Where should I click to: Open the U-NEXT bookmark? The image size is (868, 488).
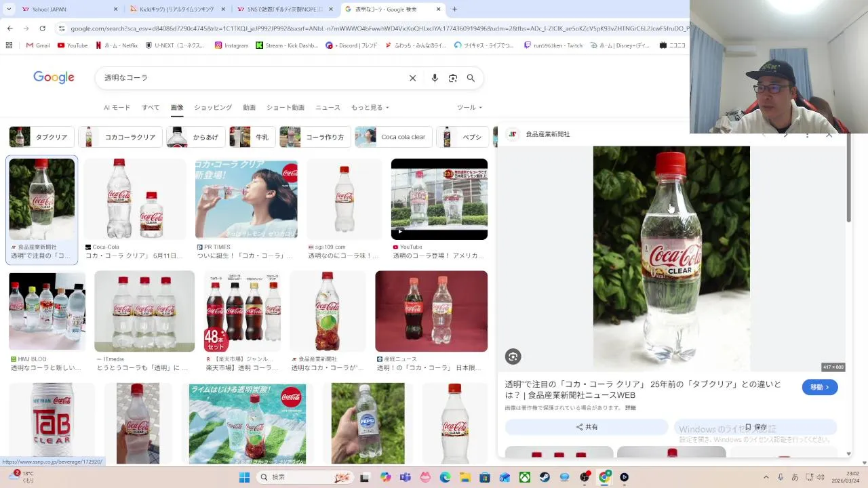pyautogui.click(x=175, y=45)
